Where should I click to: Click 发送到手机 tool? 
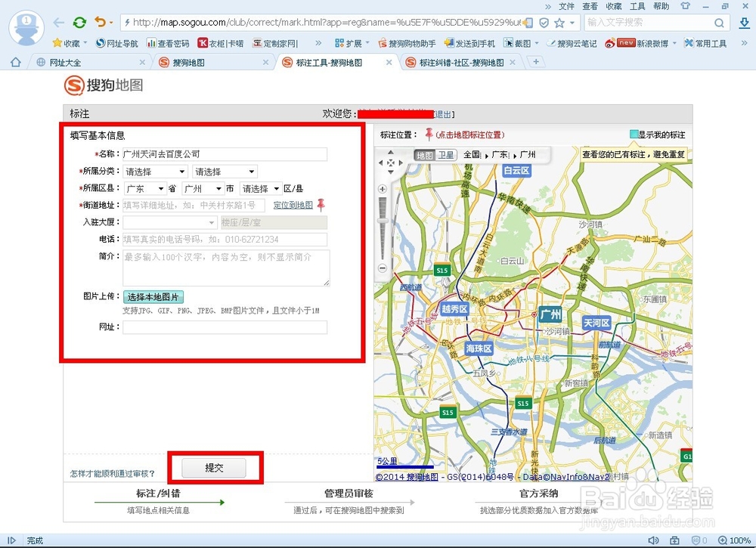(470, 43)
